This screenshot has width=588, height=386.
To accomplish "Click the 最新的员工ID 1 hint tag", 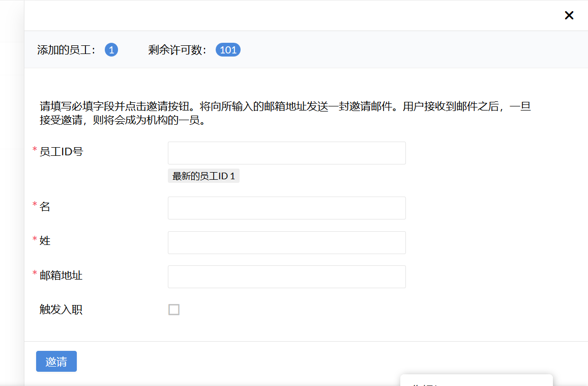I will click(203, 176).
